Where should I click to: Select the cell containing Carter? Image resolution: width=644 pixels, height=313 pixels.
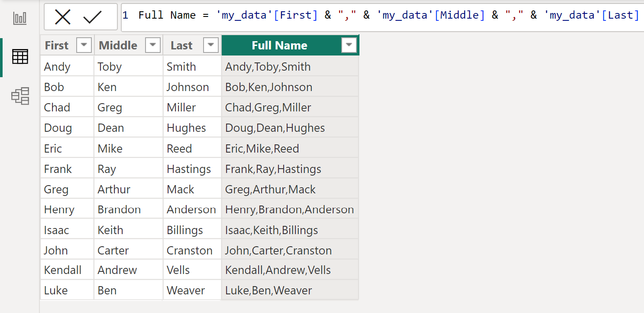pos(129,250)
